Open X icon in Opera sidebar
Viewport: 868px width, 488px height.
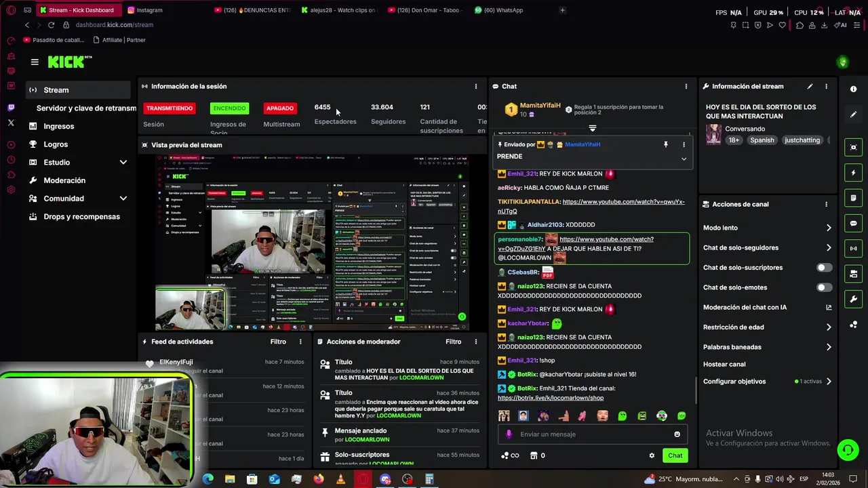pos(11,123)
